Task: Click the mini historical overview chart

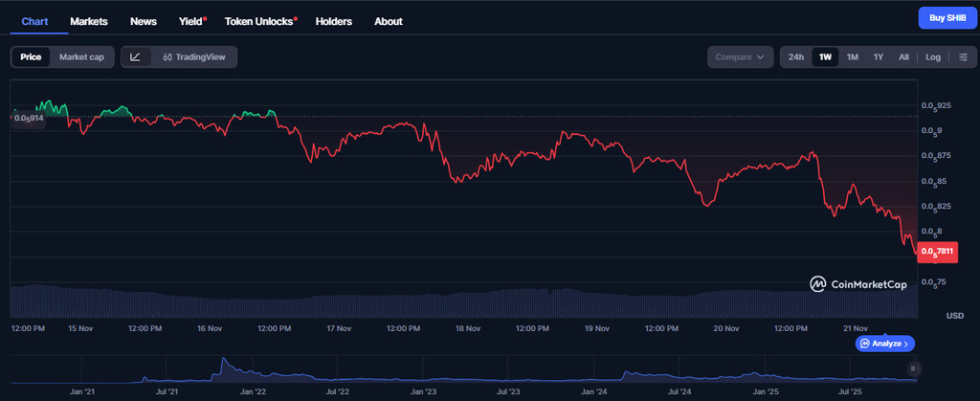Action: click(459, 371)
